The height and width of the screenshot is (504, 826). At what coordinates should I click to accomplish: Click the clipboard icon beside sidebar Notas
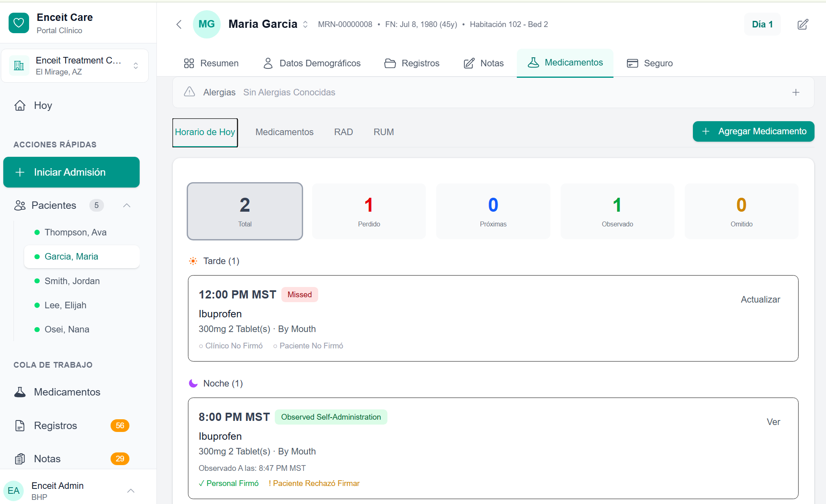pos(20,459)
